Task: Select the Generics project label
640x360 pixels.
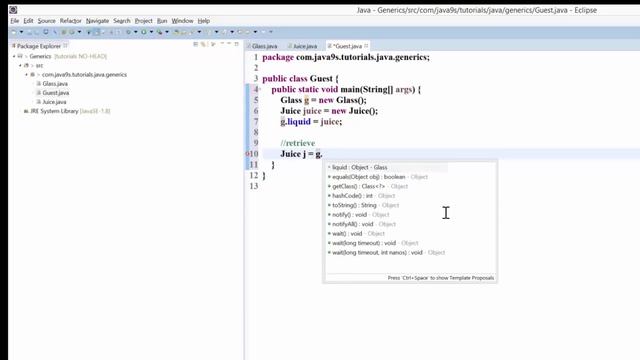Action: (x=40, y=56)
